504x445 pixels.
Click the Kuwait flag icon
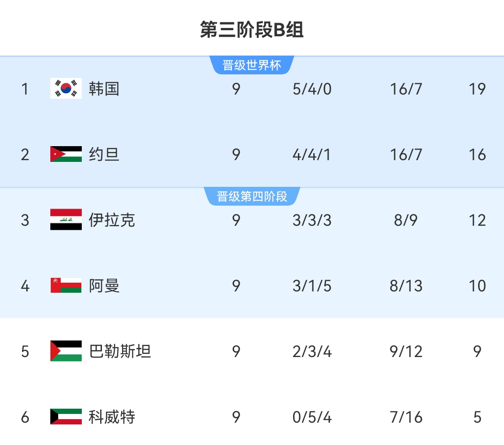[66, 417]
